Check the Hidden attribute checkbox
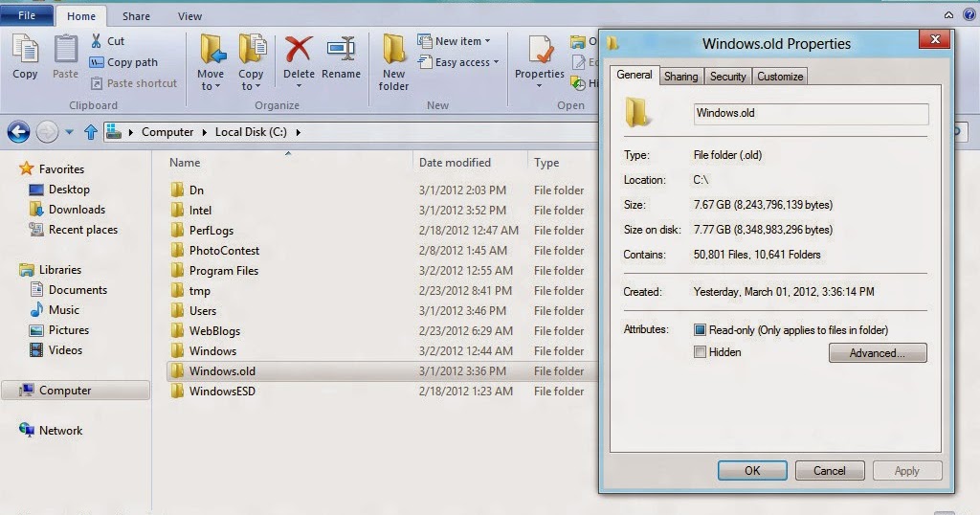The width and height of the screenshot is (980, 515). (700, 352)
